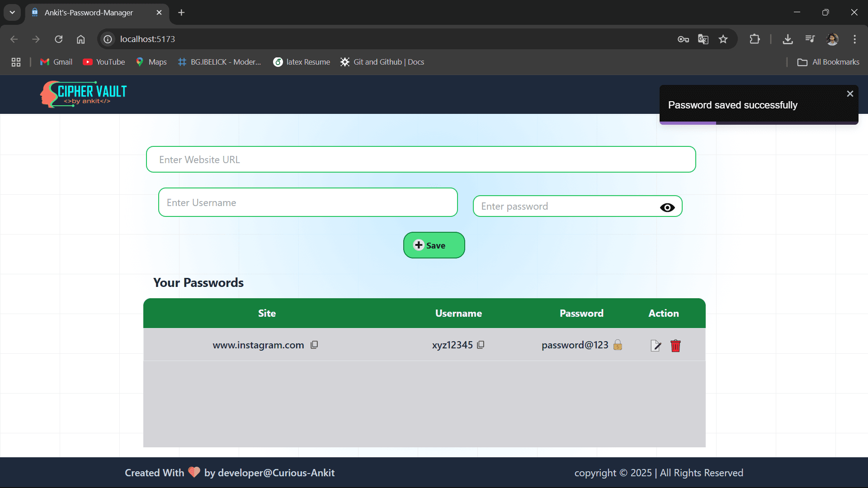868x488 pixels.
Task: Open the YouTube bookmark
Action: 104,62
